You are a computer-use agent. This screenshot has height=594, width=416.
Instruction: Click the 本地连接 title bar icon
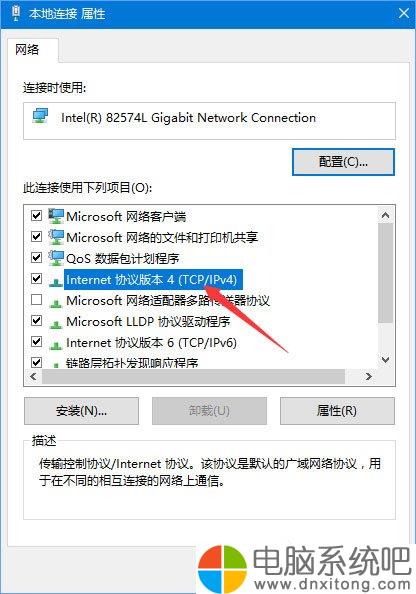(16, 13)
